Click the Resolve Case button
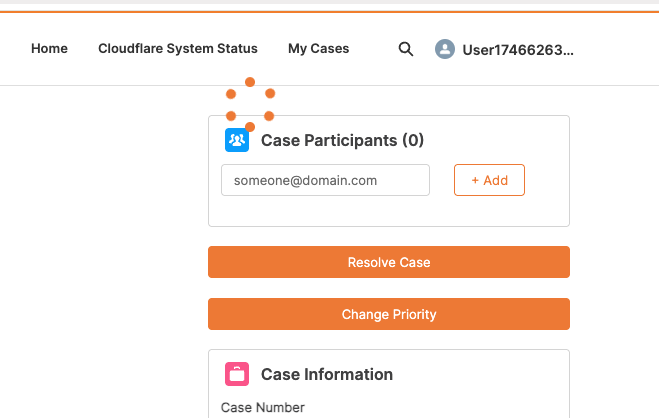The width and height of the screenshot is (659, 418). [x=389, y=262]
